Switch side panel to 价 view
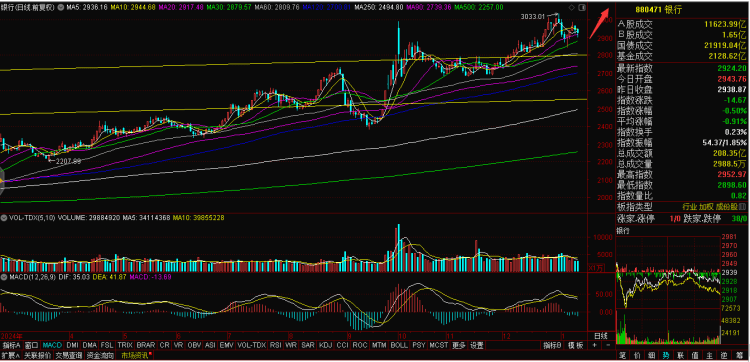 [x=637, y=355]
